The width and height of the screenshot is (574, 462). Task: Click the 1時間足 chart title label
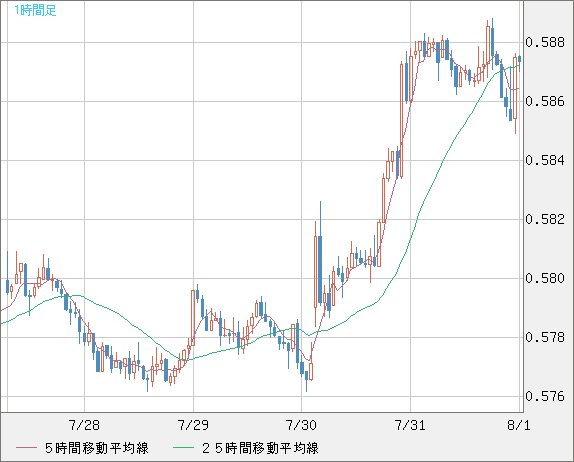pos(35,10)
